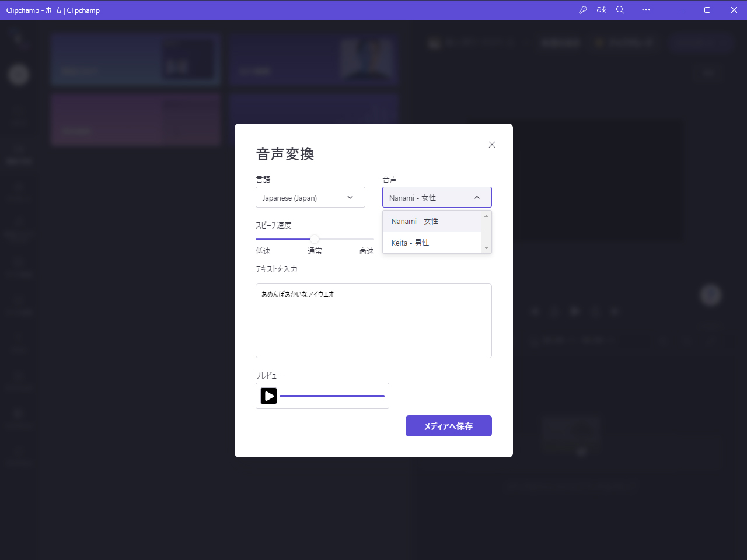747x560 pixels.
Task: Click the 通常 speed label
Action: [x=315, y=251]
